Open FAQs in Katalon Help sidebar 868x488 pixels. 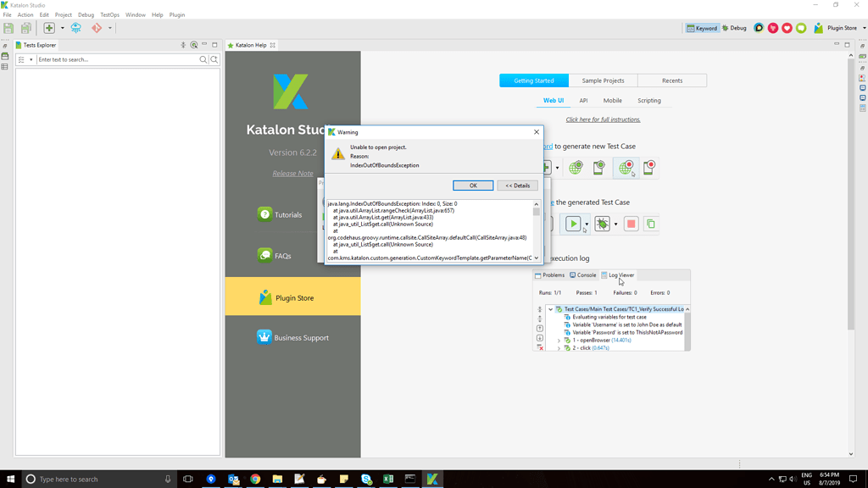pyautogui.click(x=274, y=256)
